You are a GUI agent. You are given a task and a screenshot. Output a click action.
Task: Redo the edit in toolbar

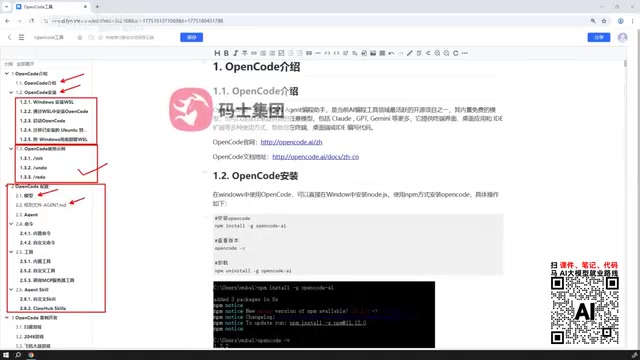[x=400, y=53]
